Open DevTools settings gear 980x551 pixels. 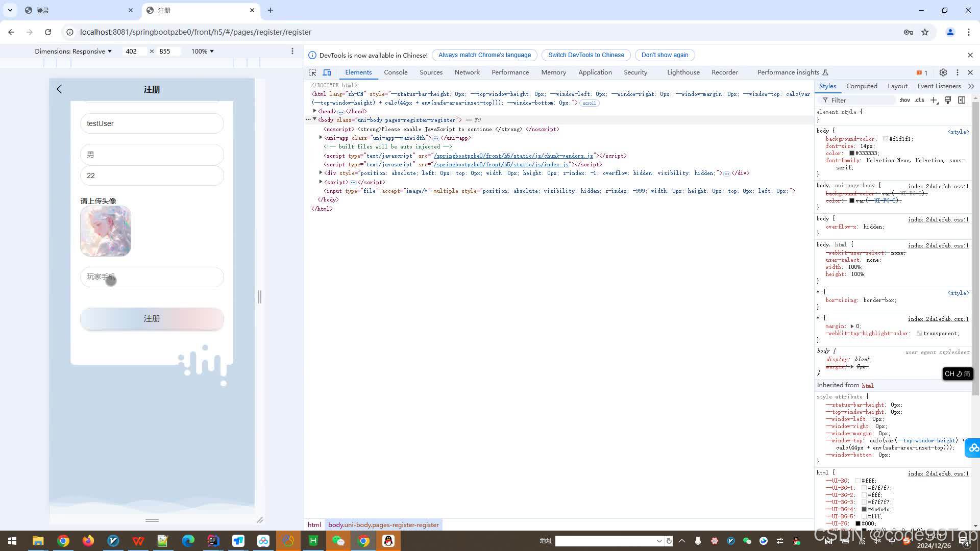(943, 72)
